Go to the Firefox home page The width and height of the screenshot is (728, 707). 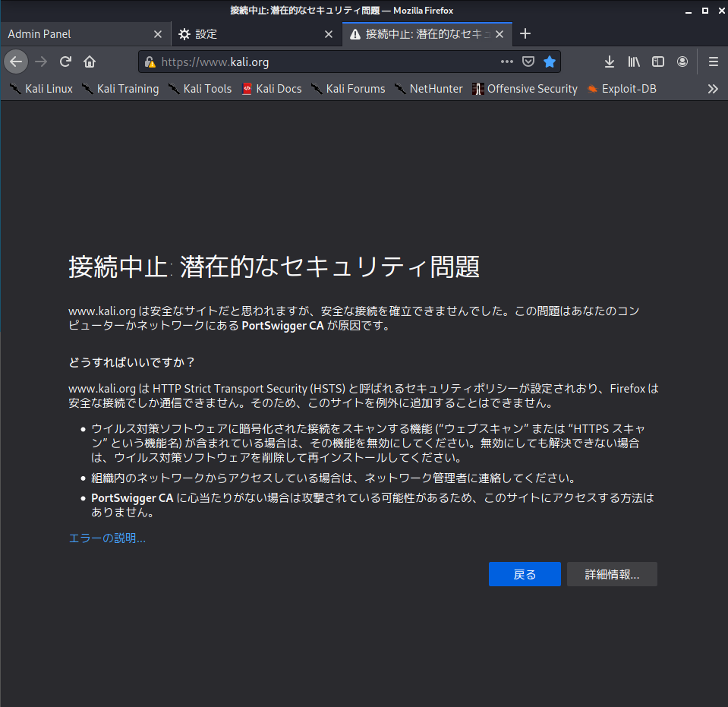[x=90, y=62]
